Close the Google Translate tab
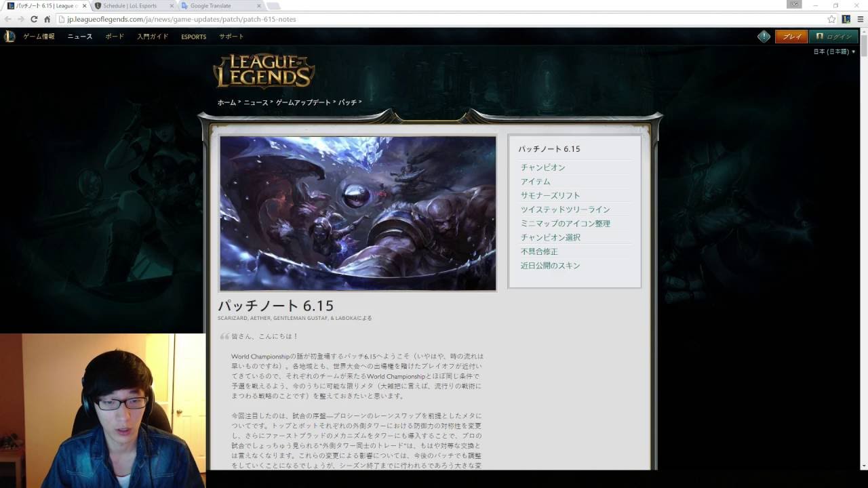Image resolution: width=868 pixels, height=488 pixels. 259,5
